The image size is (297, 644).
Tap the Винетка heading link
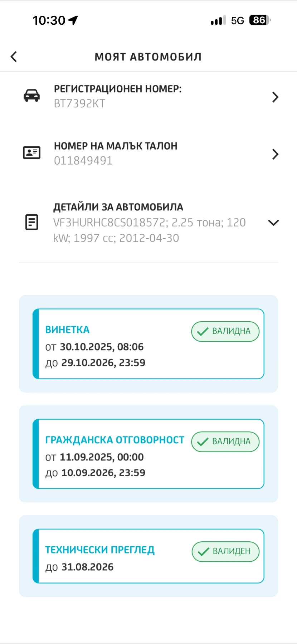(x=67, y=330)
